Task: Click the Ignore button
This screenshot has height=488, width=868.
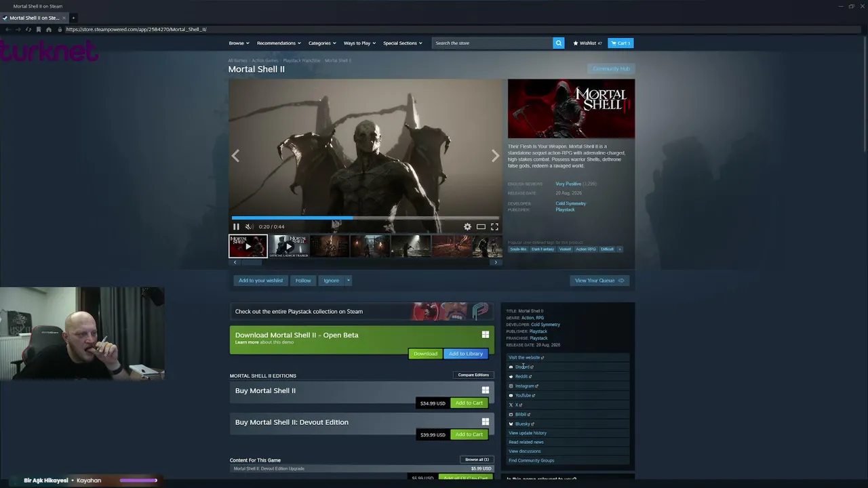Action: coord(331,281)
